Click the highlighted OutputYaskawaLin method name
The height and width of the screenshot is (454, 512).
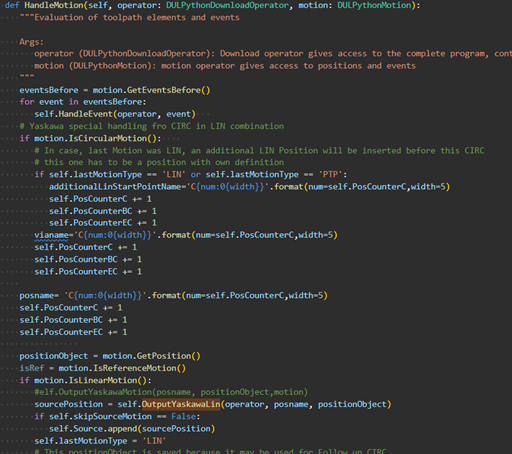181,404
